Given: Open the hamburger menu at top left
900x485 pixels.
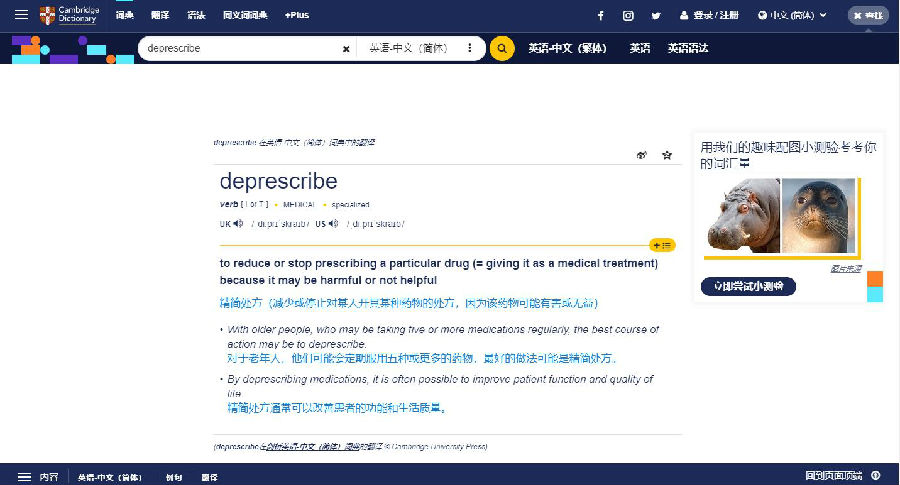Looking at the screenshot, I should coord(21,15).
